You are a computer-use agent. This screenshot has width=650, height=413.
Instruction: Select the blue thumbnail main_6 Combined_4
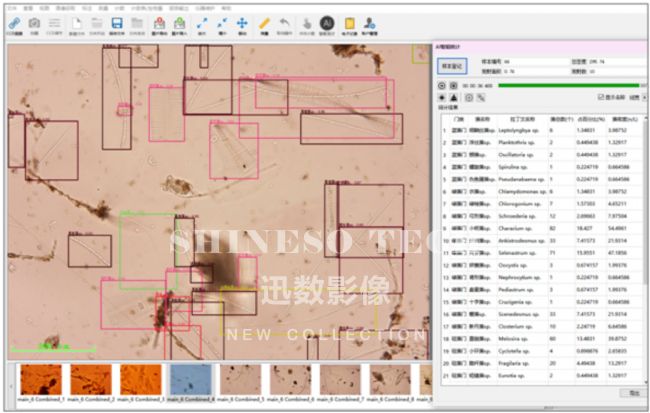190,381
